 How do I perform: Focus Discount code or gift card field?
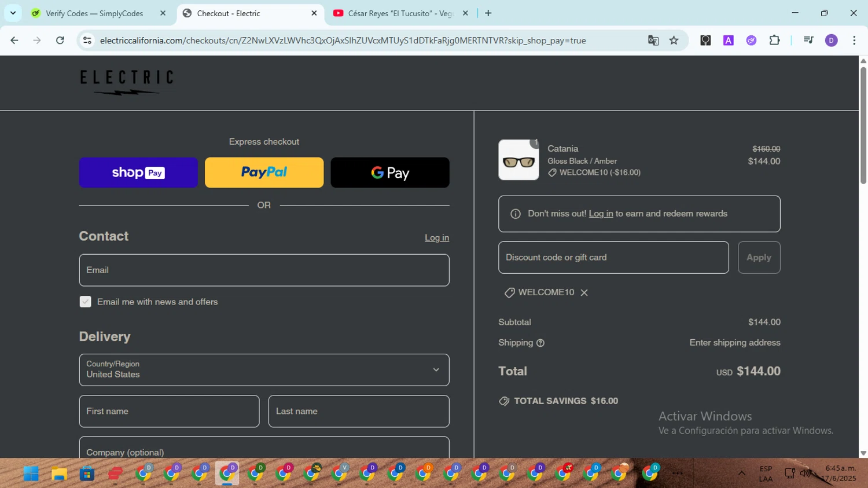613,258
